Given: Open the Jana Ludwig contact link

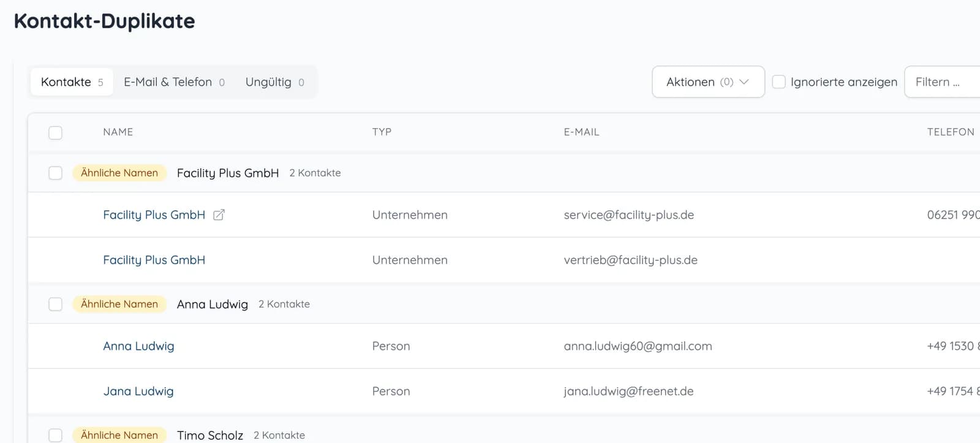Looking at the screenshot, I should tap(138, 392).
